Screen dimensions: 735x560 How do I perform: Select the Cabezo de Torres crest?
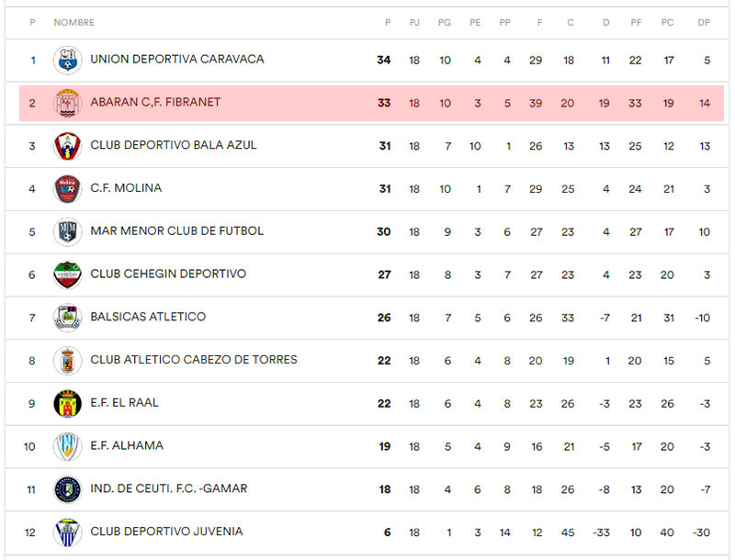coord(67,361)
